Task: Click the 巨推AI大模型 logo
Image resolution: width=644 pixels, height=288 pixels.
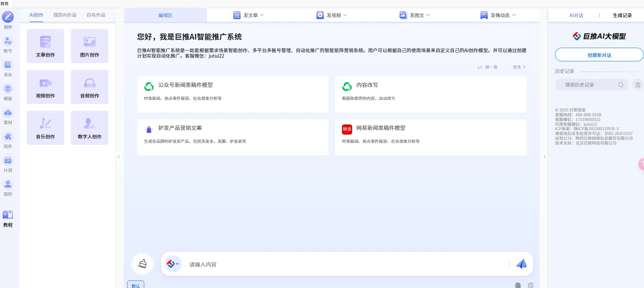Action: 599,36
